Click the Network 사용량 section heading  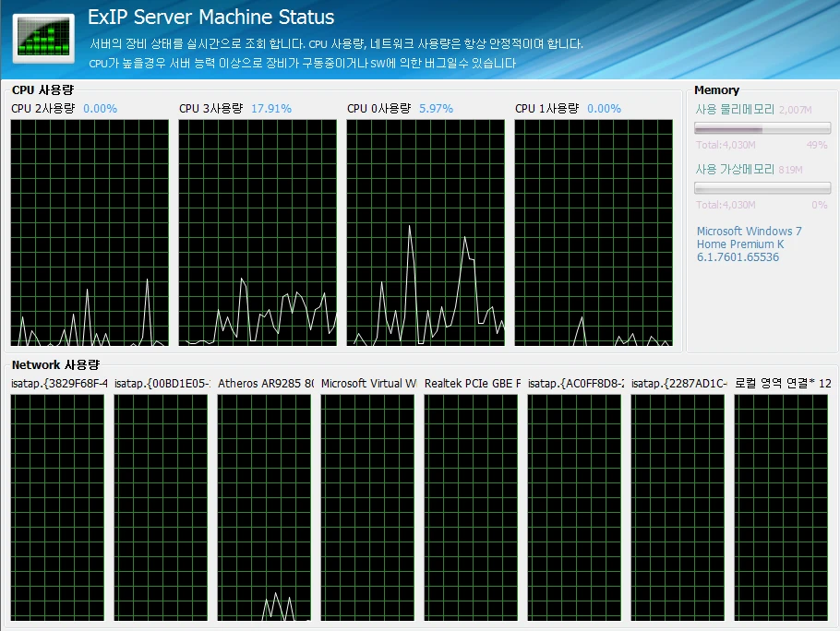55,365
